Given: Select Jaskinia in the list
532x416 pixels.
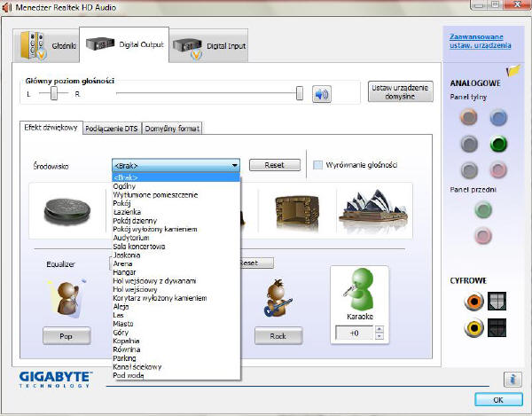Looking at the screenshot, I should [x=176, y=255].
